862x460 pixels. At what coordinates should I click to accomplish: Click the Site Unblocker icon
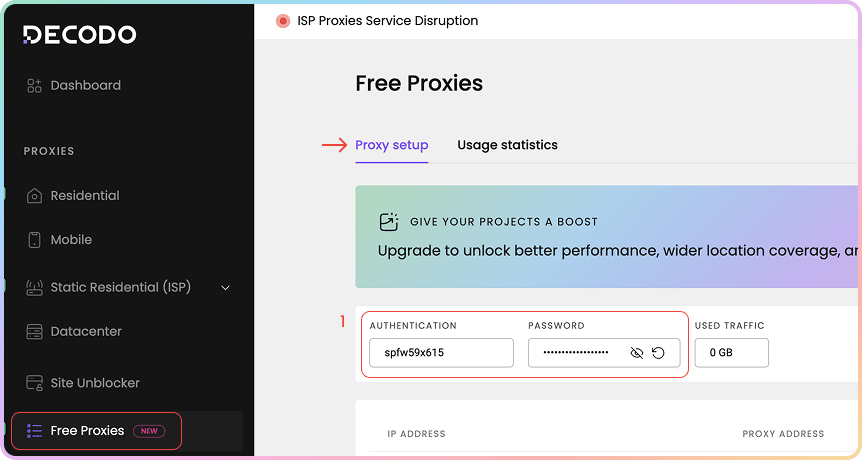(34, 383)
